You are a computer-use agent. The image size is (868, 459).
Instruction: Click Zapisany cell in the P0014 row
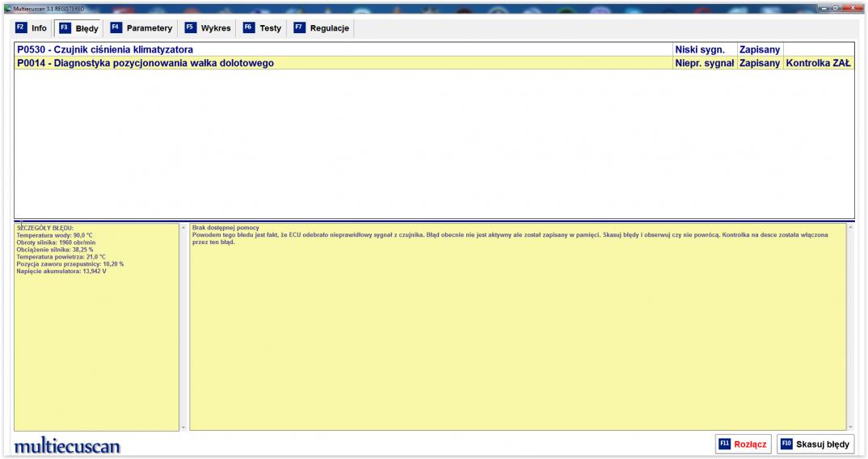click(x=760, y=62)
